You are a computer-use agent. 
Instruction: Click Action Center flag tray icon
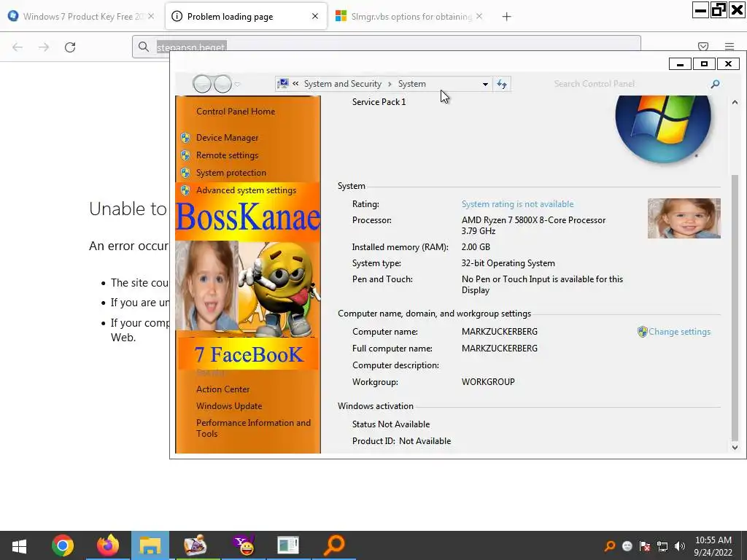coord(645,546)
